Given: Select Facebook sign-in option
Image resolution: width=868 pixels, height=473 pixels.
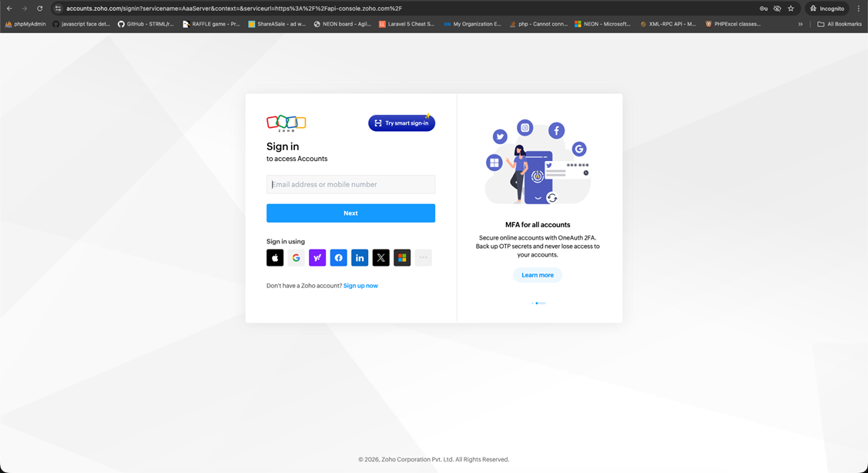Looking at the screenshot, I should click(x=338, y=258).
